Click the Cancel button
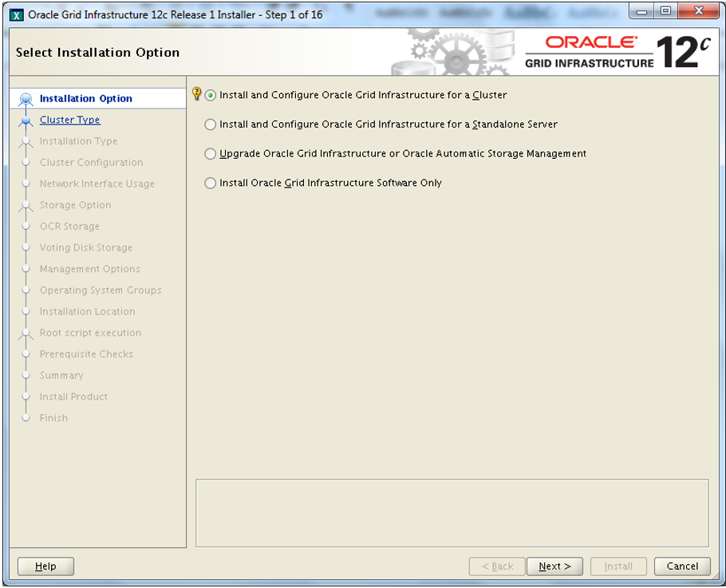This screenshot has height=588, width=726. click(x=682, y=566)
